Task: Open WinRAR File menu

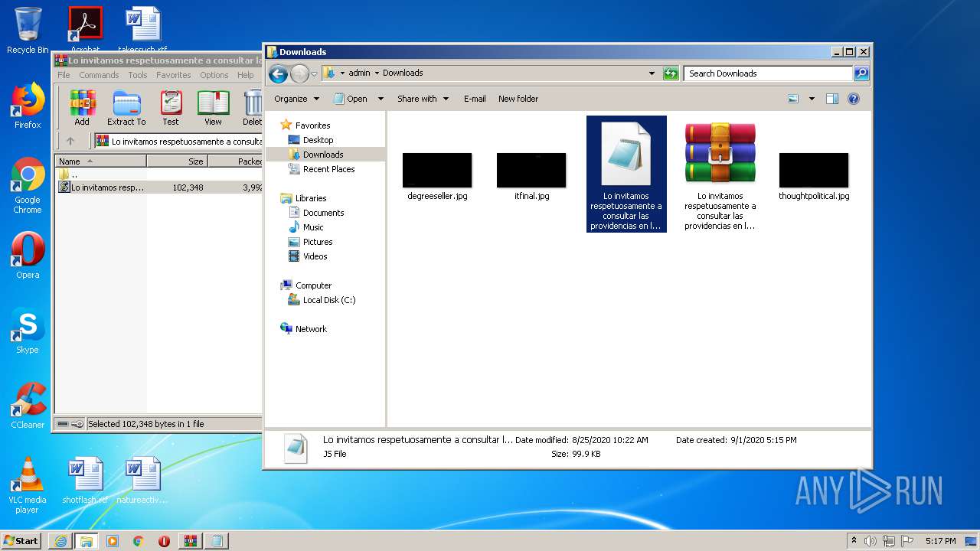Action: click(64, 75)
